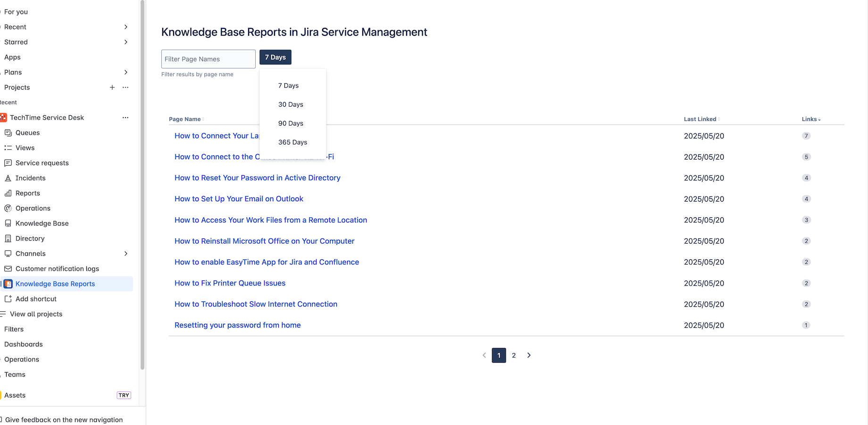Open For you in sidebar
Image resolution: width=868 pixels, height=425 pixels.
point(16,12)
